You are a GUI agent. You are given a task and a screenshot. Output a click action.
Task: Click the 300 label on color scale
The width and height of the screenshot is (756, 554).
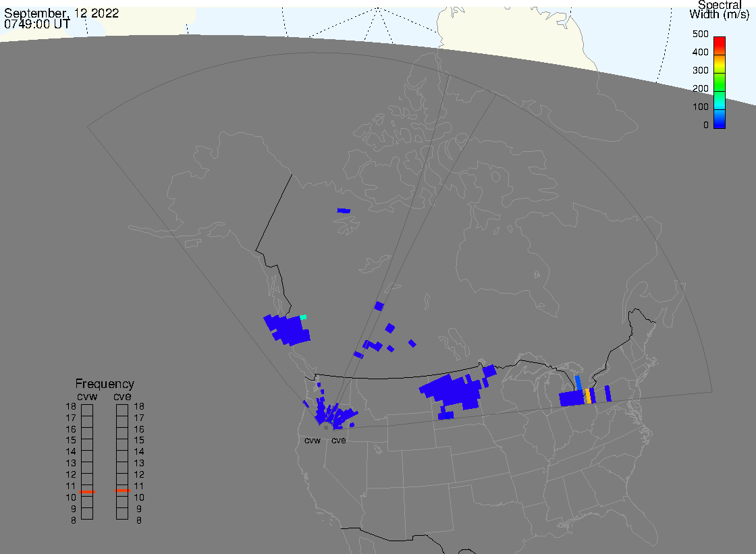tap(700, 71)
